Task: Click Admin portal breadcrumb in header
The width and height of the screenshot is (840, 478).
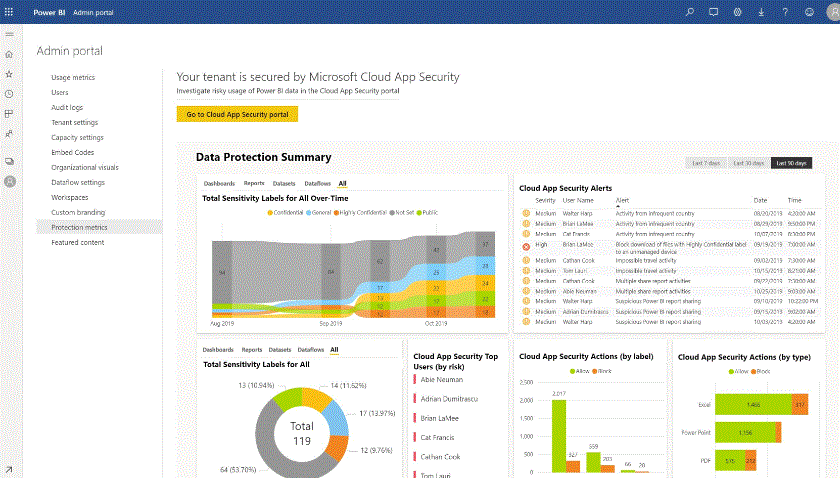Action: point(93,12)
